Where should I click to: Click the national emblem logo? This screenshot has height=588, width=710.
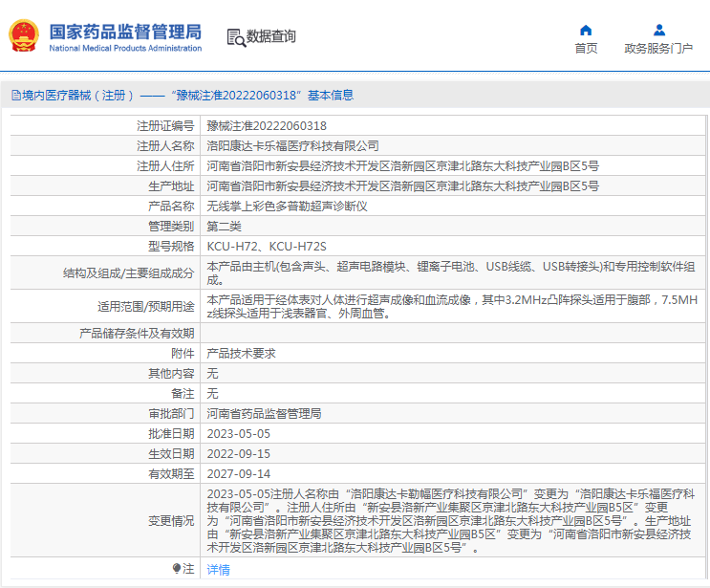click(24, 35)
